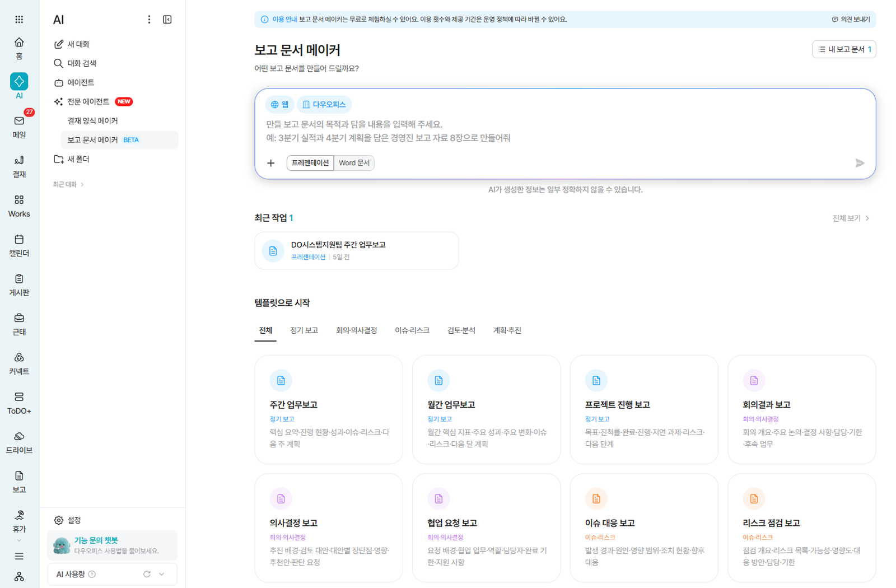Open the 결재 approval module

pos(19,166)
